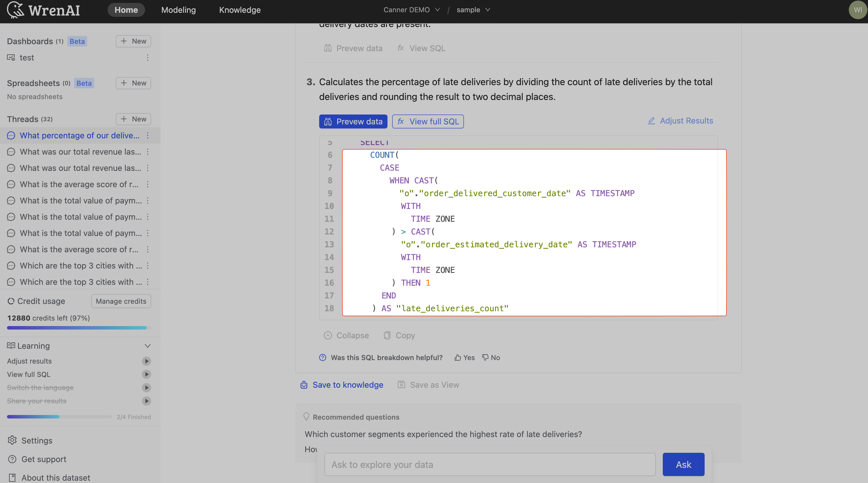Open options for second 'average score' thread

(148, 249)
